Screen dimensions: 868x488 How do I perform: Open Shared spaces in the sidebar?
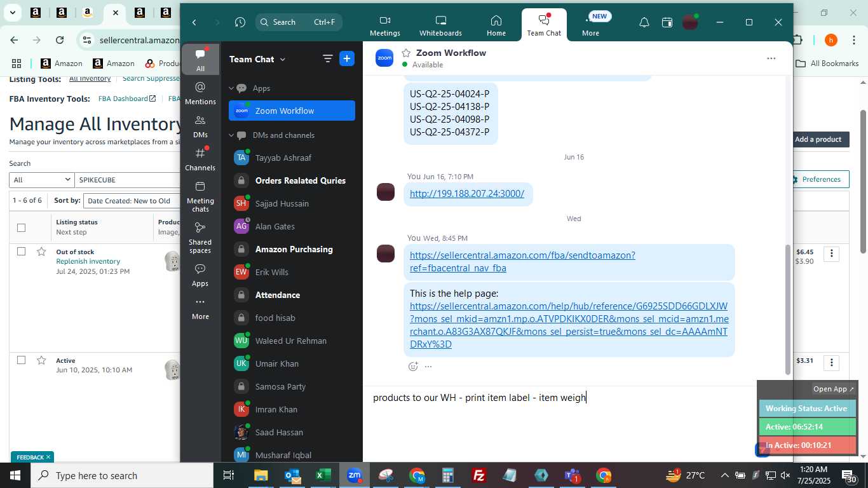point(200,237)
